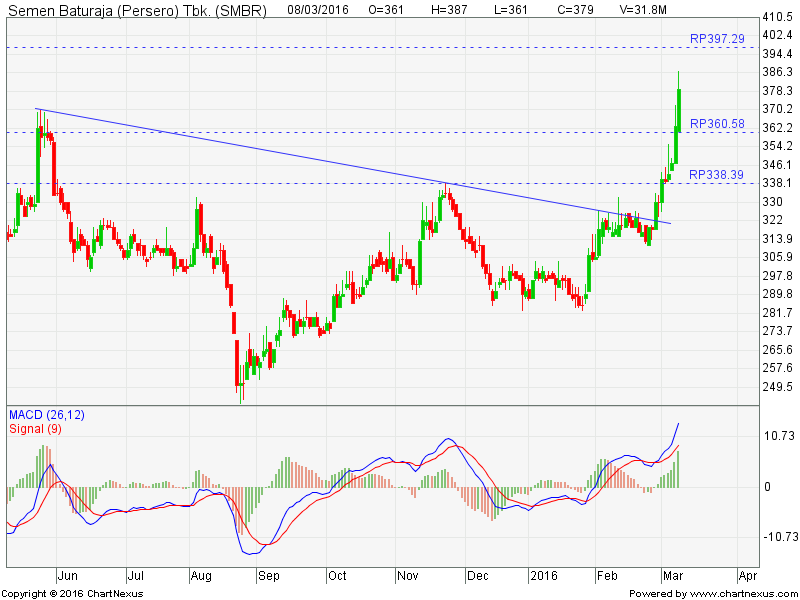Click the 265.6 price axis label
The image size is (800, 600).
pyautogui.click(x=778, y=350)
